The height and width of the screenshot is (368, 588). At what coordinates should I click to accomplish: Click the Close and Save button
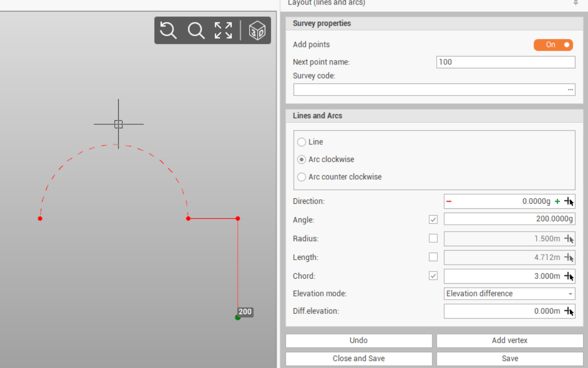tap(358, 359)
